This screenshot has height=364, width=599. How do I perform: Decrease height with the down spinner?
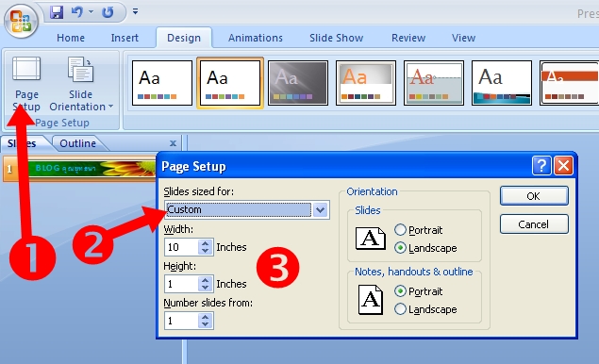tap(206, 288)
